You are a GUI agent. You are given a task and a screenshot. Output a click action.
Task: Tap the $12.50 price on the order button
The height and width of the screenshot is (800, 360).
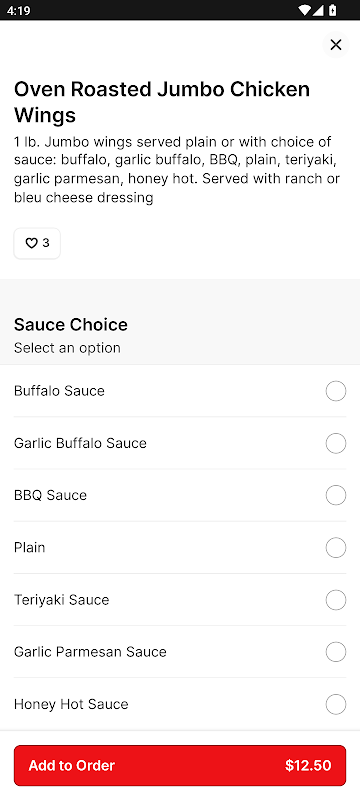[x=308, y=765]
